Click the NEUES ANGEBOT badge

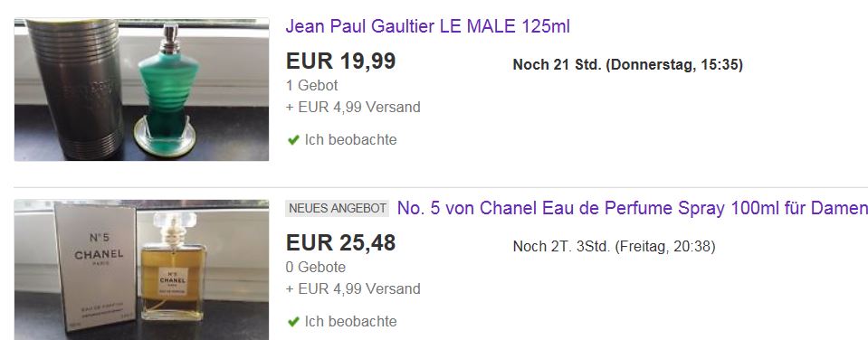[x=337, y=208]
